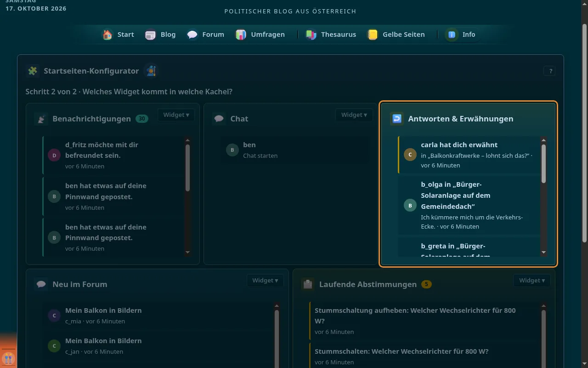588x368 pixels.
Task: Click c_jan's avatar in Neu im Forum
Action: pyautogui.click(x=54, y=346)
